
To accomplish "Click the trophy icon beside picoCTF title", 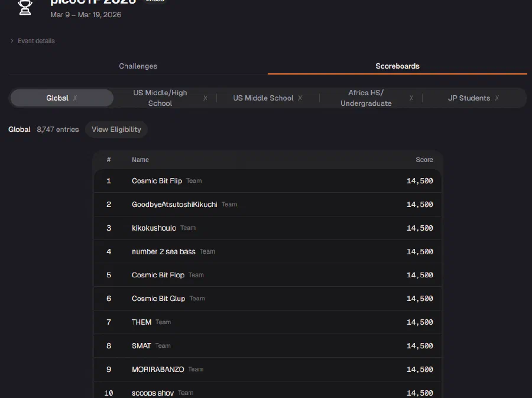I will click(x=25, y=7).
